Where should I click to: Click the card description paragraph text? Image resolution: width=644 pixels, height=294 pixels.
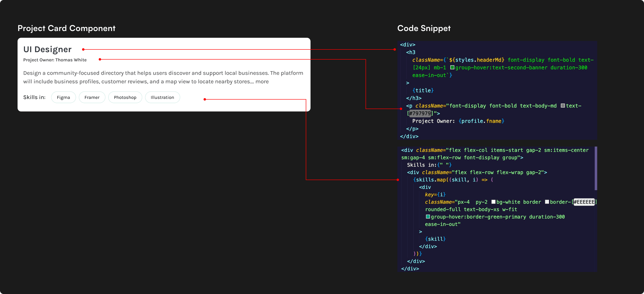(163, 77)
